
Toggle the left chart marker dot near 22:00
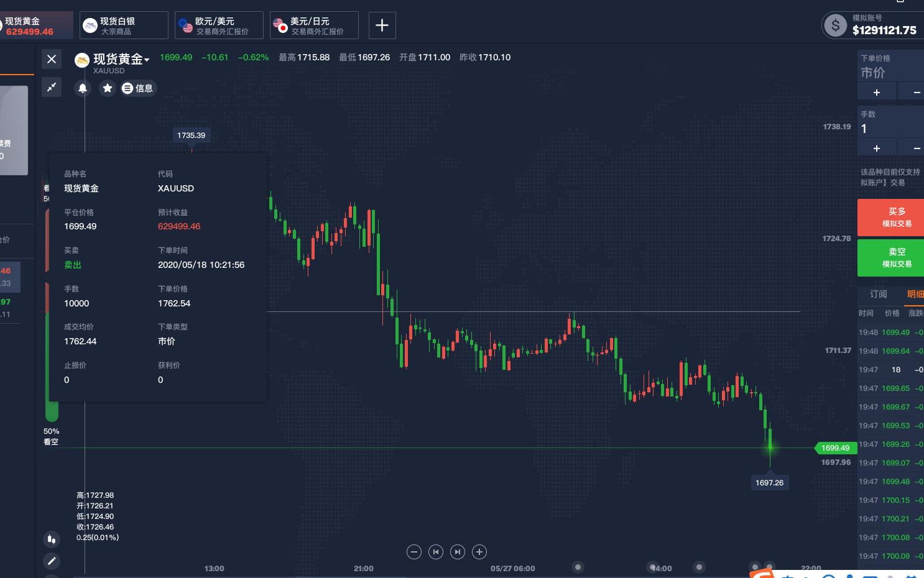[x=755, y=567]
